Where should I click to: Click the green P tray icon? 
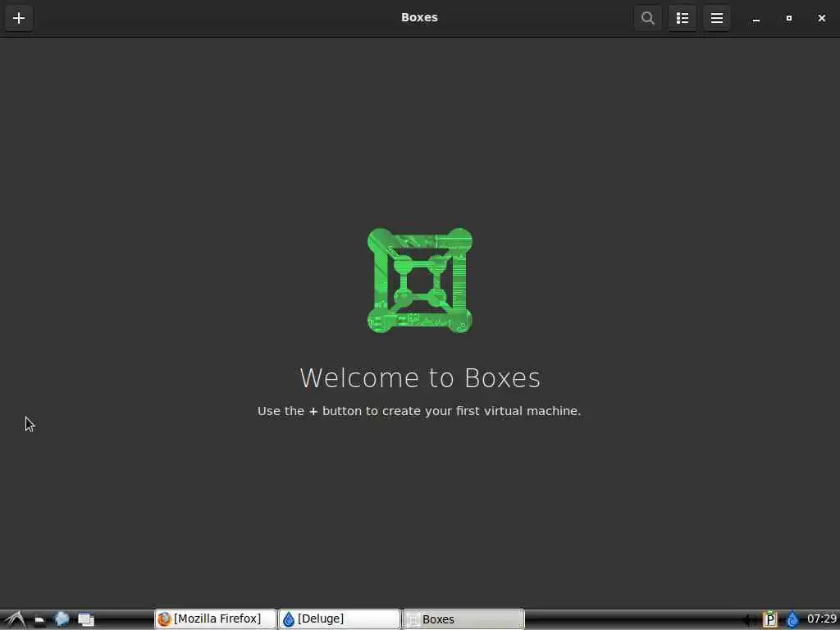769,619
